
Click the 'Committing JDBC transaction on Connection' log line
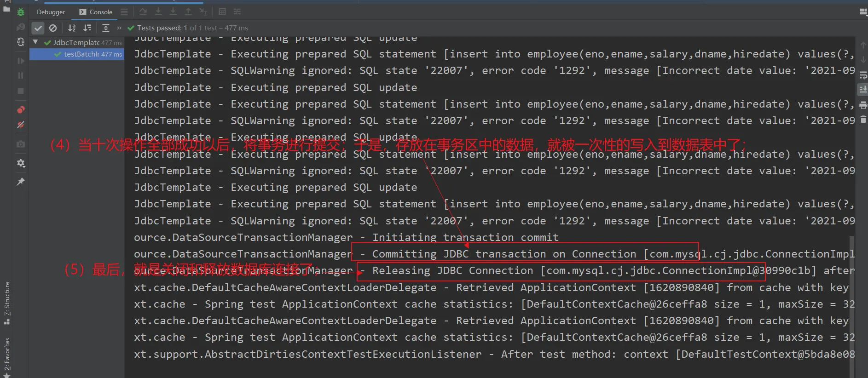[x=494, y=254]
